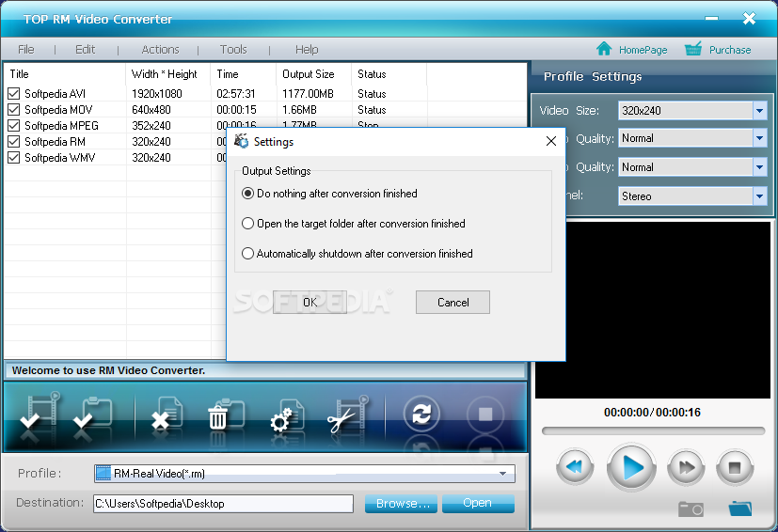Take snapshot with the camera icon

click(x=691, y=509)
